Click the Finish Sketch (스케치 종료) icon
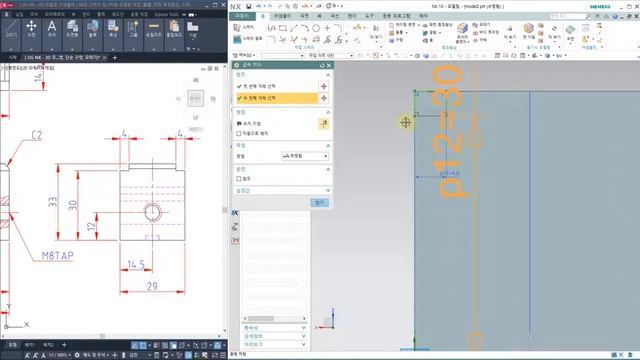 tap(237, 39)
